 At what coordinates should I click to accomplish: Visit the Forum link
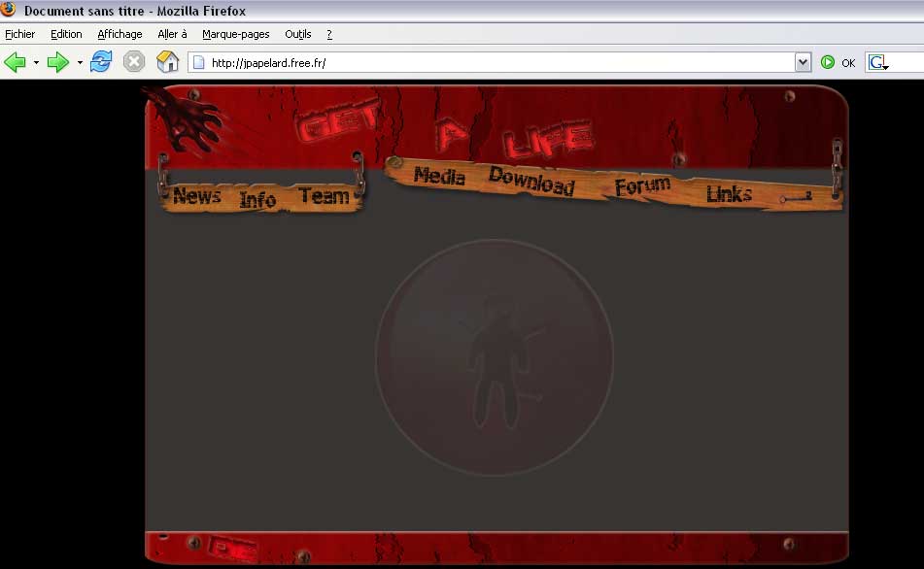tap(642, 185)
